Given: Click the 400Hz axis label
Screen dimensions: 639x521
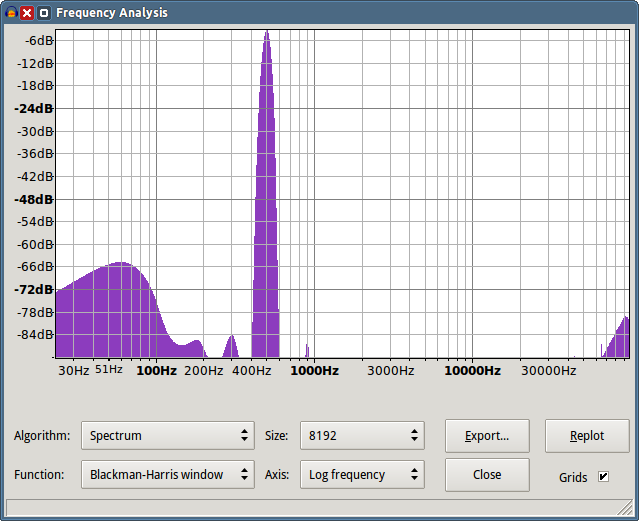Looking at the screenshot, I should pos(251,371).
